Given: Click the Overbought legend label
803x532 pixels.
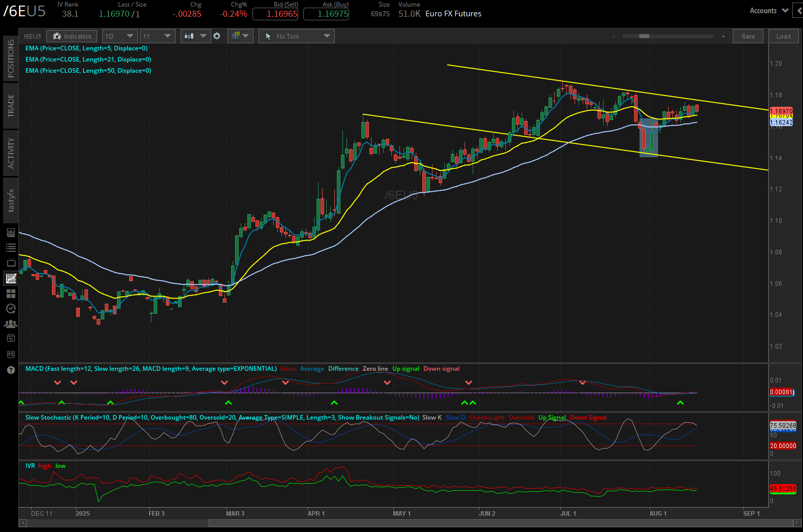Looking at the screenshot, I should 487,418.
